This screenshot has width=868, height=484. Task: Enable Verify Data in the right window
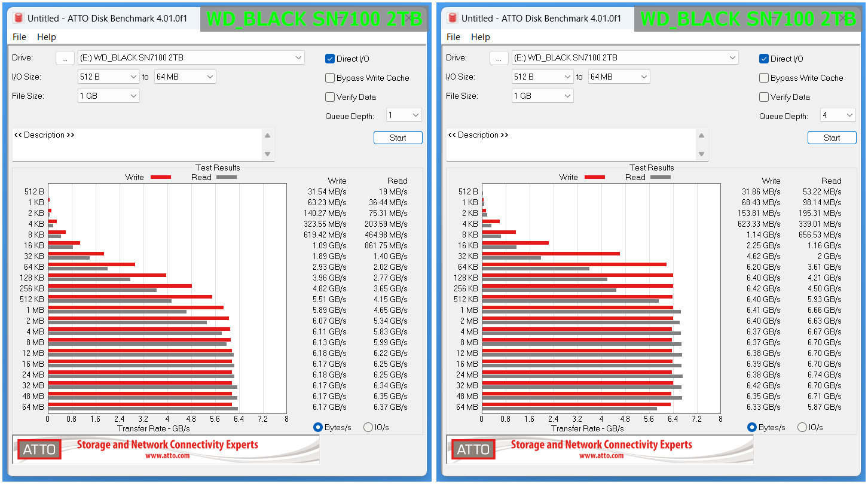(763, 97)
